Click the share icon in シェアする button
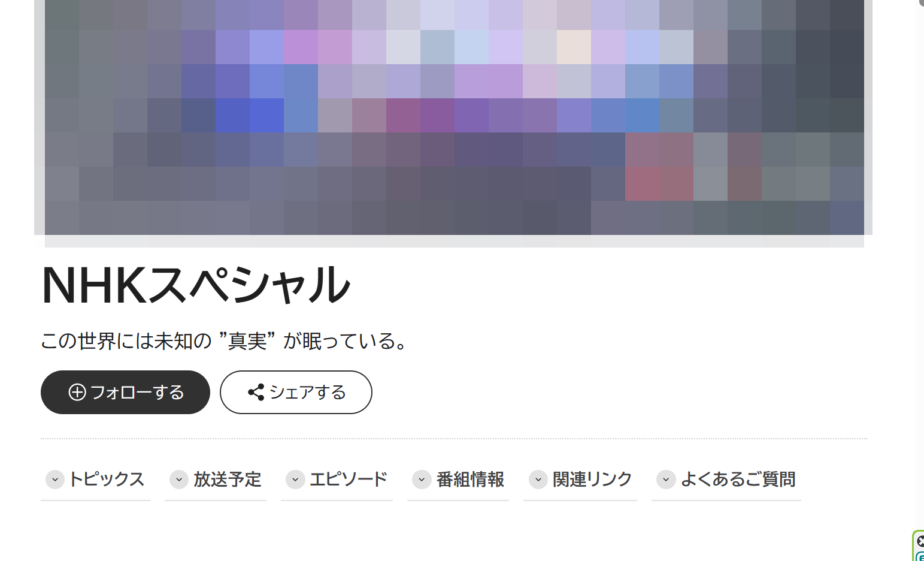 (256, 392)
